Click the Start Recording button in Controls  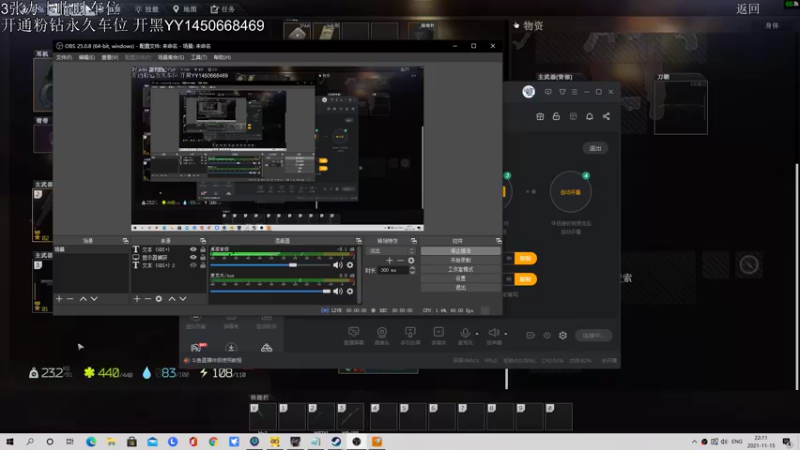460,260
